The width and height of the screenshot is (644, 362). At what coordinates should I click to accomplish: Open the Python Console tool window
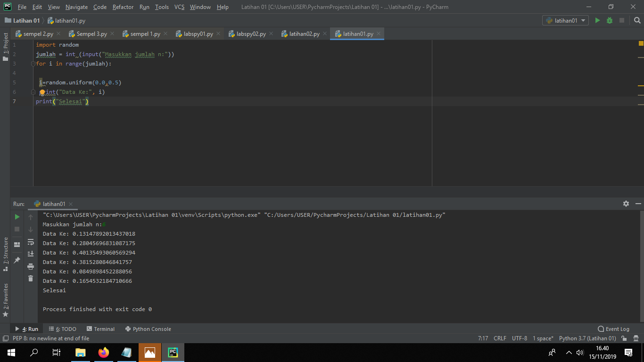coord(148,329)
